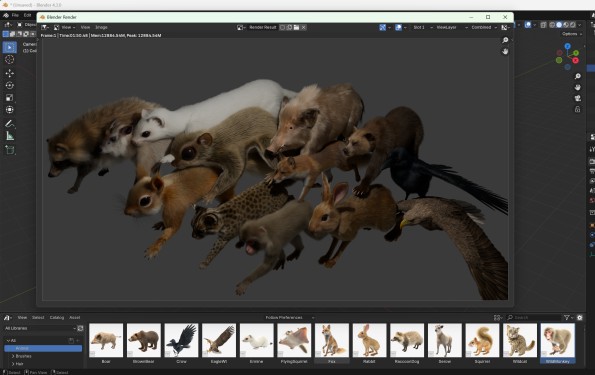The image size is (595, 375).
Task: Open Combined render pass dropdown
Action: (x=484, y=27)
